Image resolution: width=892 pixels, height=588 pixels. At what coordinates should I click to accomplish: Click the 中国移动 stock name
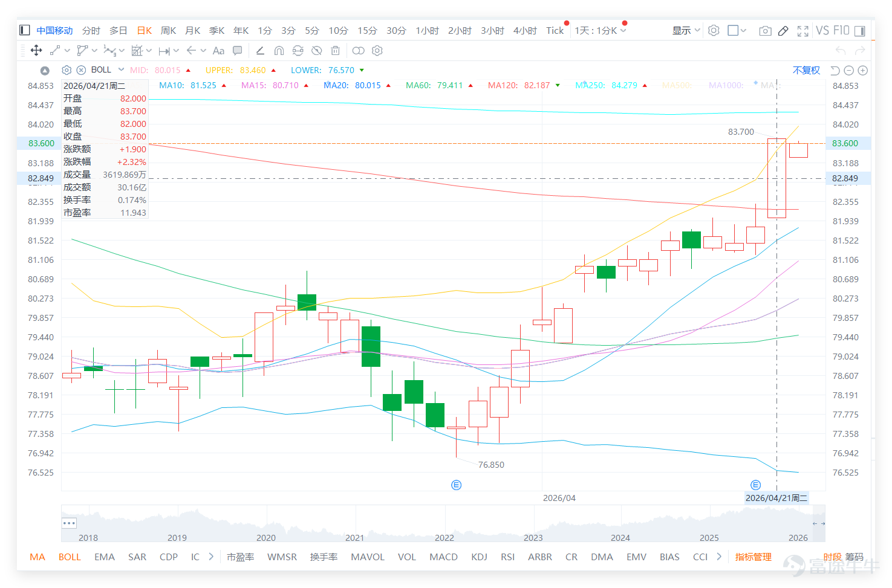tap(54, 30)
